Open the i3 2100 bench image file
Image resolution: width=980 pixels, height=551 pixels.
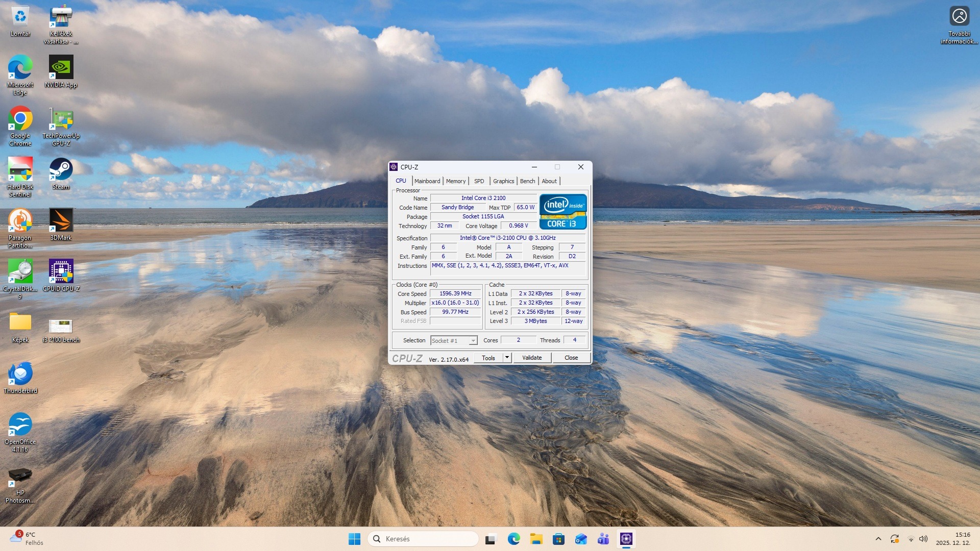pos(61,326)
